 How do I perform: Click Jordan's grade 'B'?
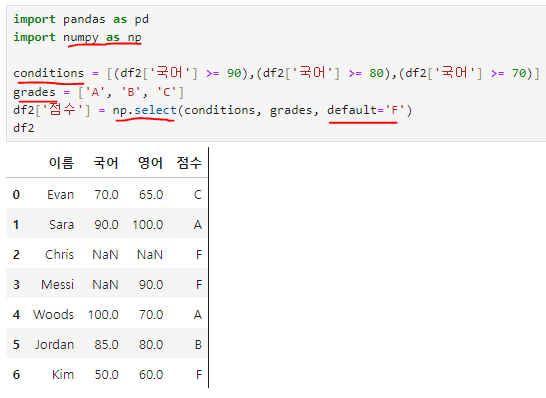(198, 344)
